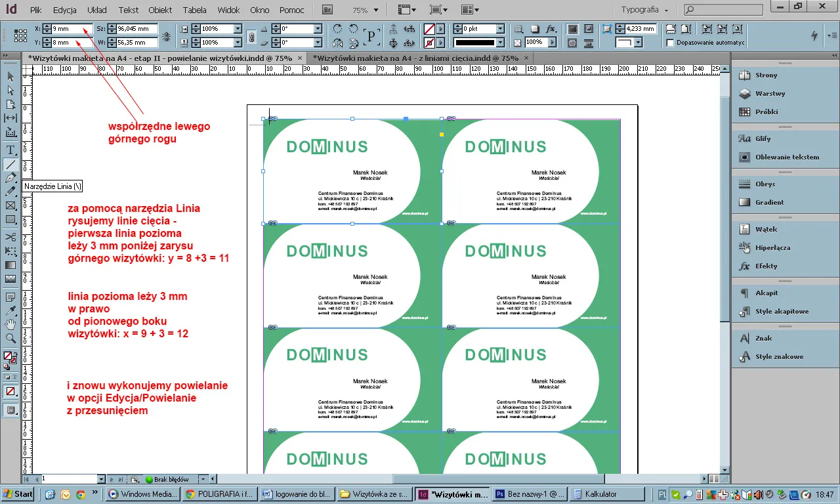Activate the Zoom magnifier tool
840x504 pixels.
click(10, 339)
